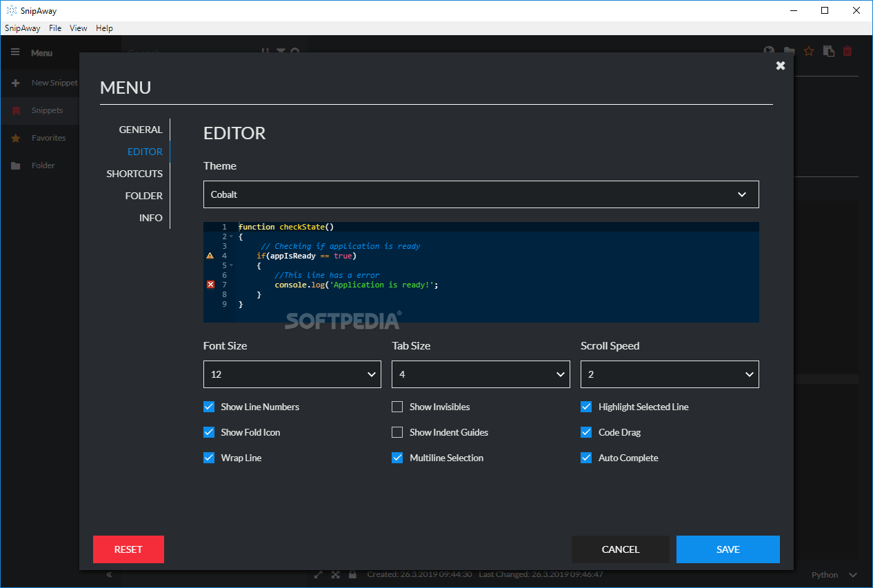Click the Cancel button
Image resolution: width=873 pixels, height=588 pixels.
pyautogui.click(x=621, y=549)
